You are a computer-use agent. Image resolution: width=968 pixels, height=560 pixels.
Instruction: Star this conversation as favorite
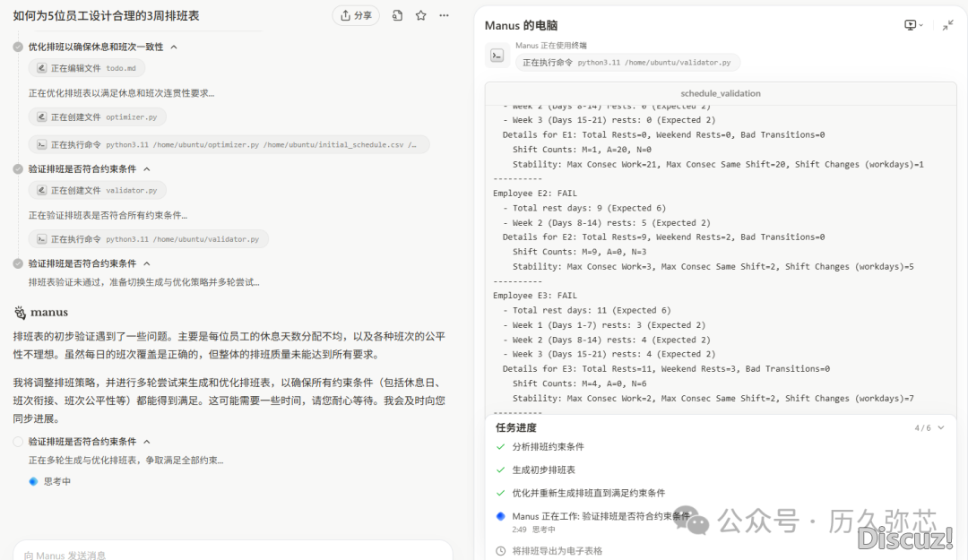420,16
